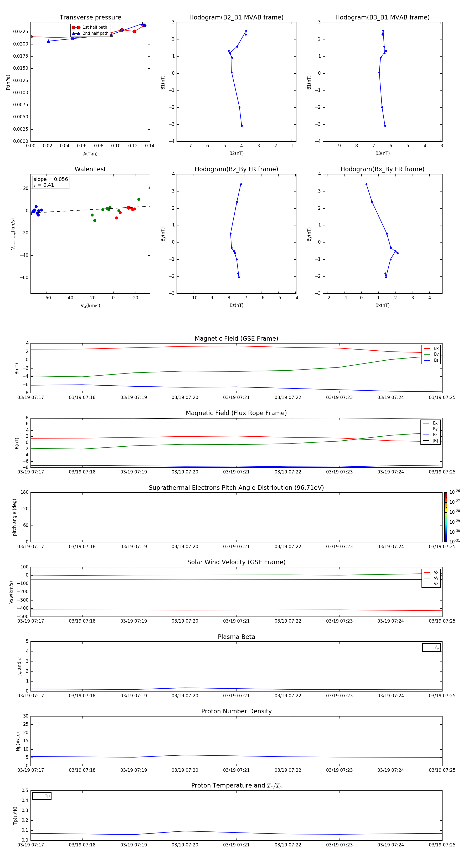Screen dimensions: 473x868
Task: Select the Bx' entry in the Flux Rope legend
Action: click(431, 423)
